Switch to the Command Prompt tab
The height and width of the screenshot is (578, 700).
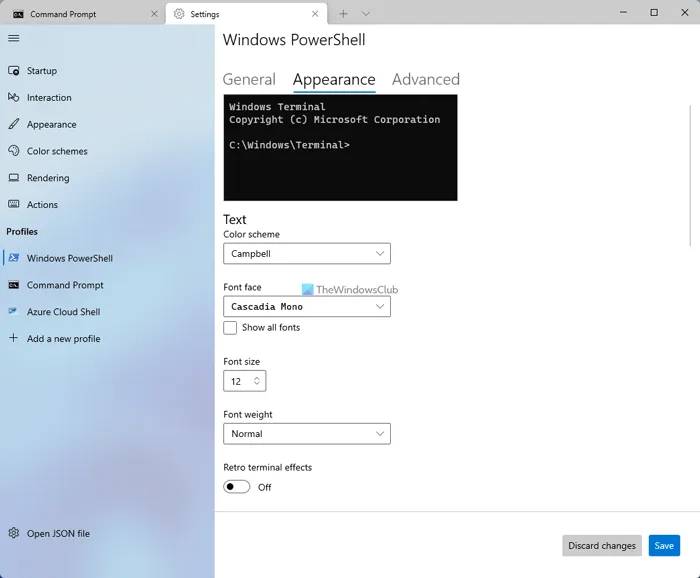pyautogui.click(x=83, y=14)
